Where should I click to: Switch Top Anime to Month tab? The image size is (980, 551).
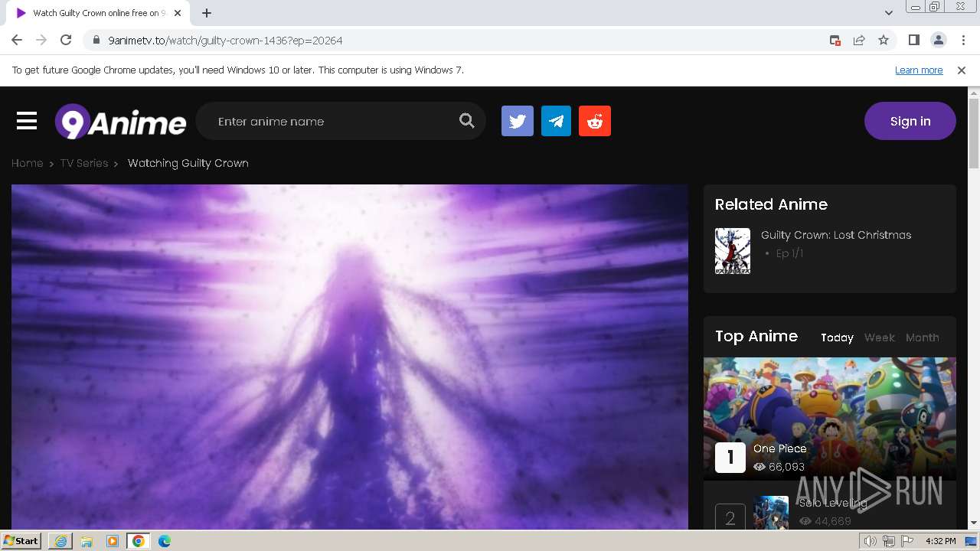[922, 337]
